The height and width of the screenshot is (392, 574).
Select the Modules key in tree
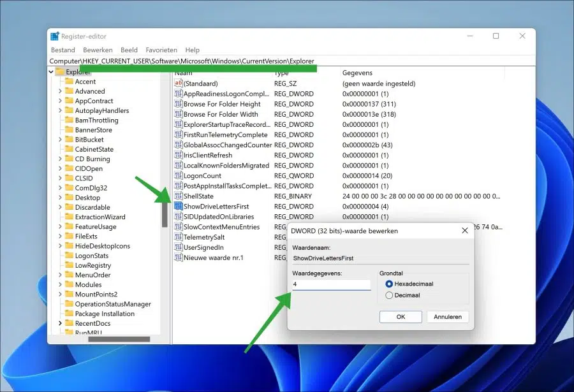point(89,285)
